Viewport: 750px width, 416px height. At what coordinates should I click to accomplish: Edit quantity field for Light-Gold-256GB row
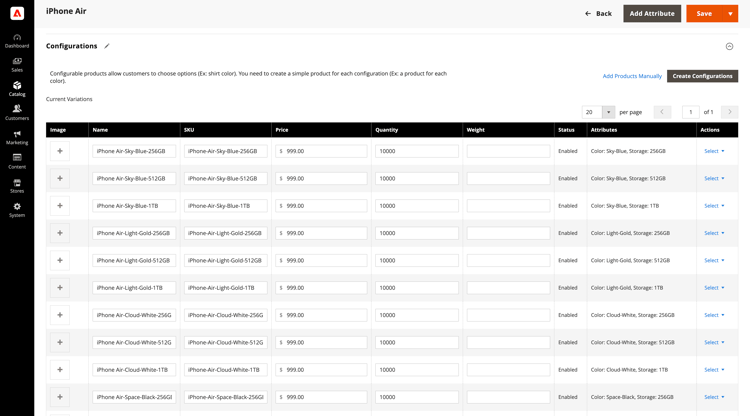point(417,233)
